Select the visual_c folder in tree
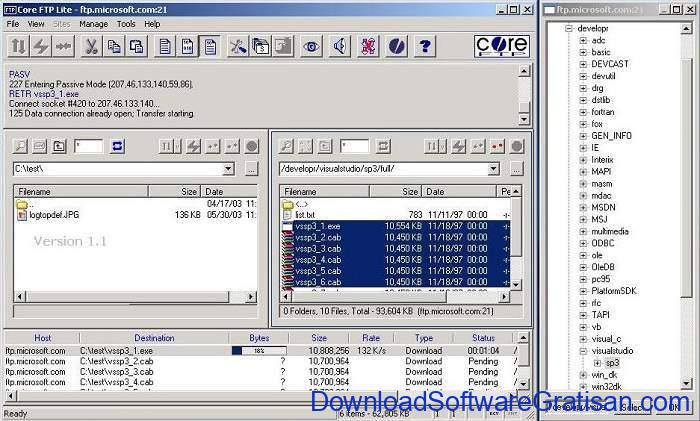700x421 pixels. click(x=606, y=339)
